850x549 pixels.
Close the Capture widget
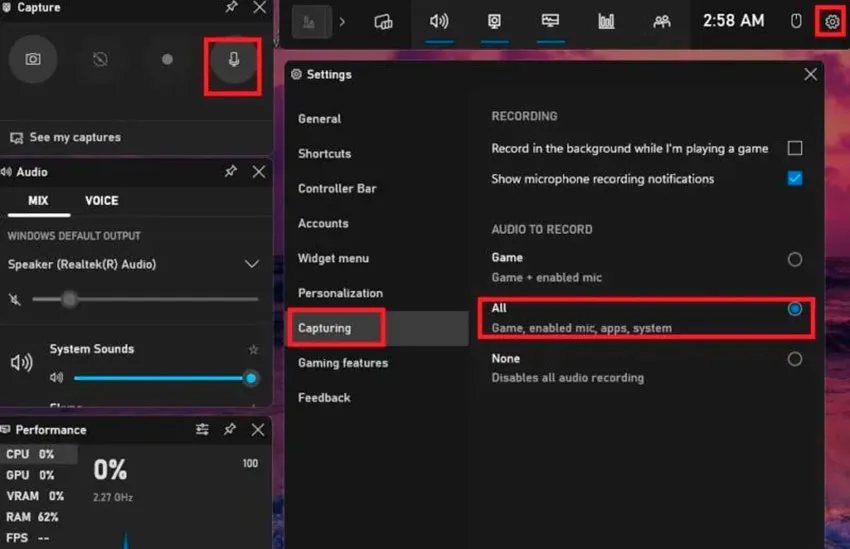260,7
